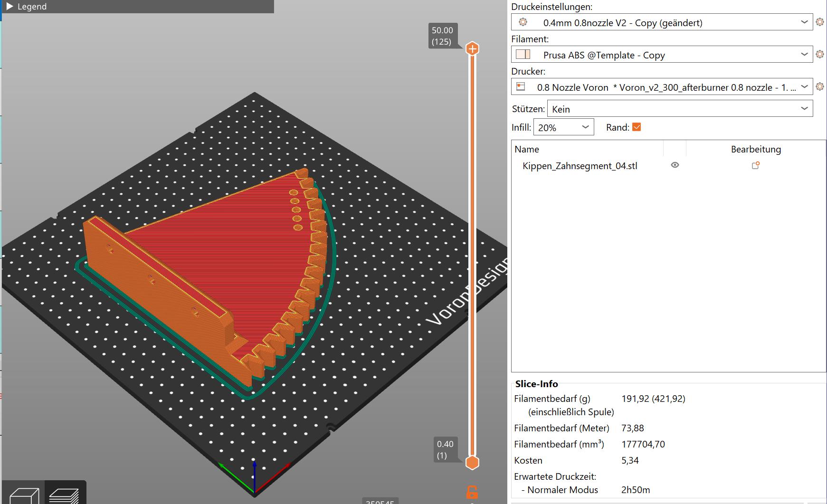Click the Slice-Info heading
The image size is (827, 504).
pos(536,384)
